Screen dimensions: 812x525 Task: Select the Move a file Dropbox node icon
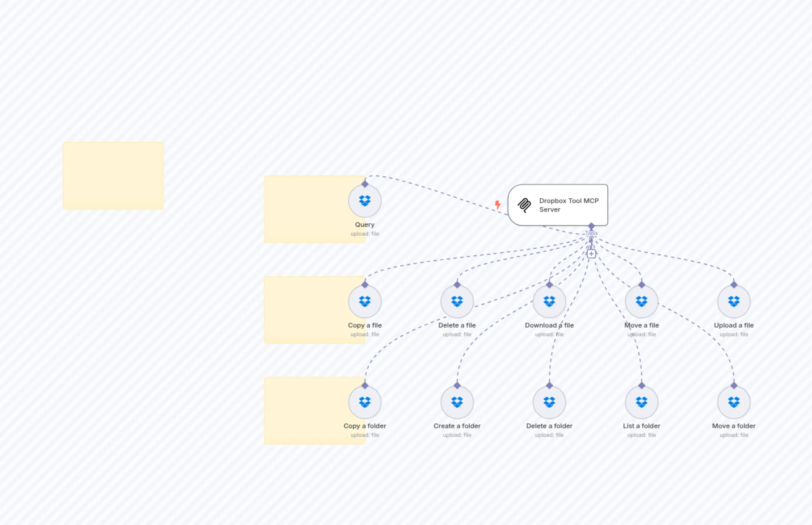click(x=642, y=301)
